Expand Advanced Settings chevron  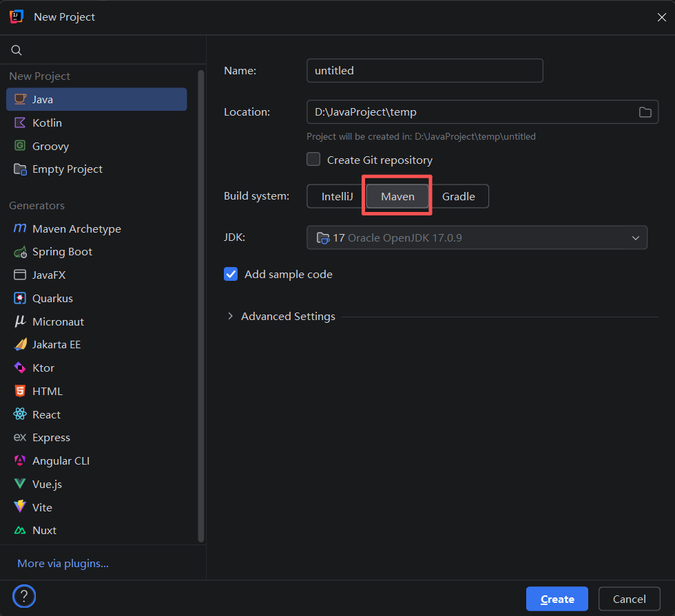[230, 316]
